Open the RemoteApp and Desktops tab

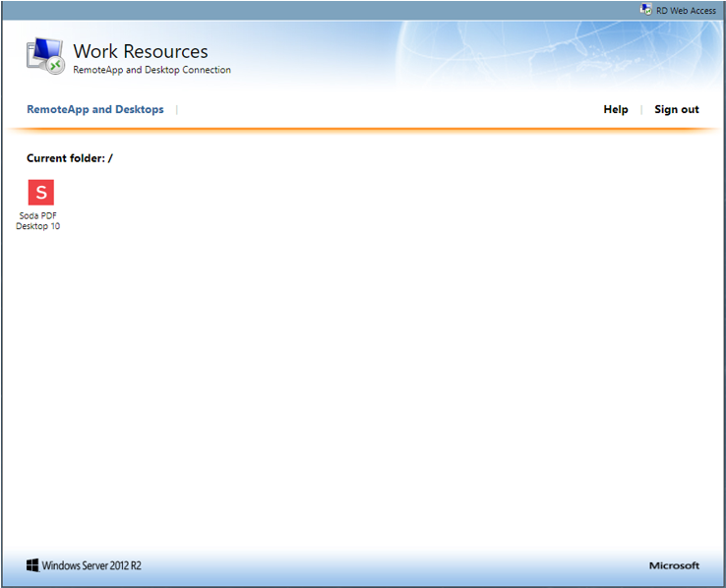click(x=94, y=110)
